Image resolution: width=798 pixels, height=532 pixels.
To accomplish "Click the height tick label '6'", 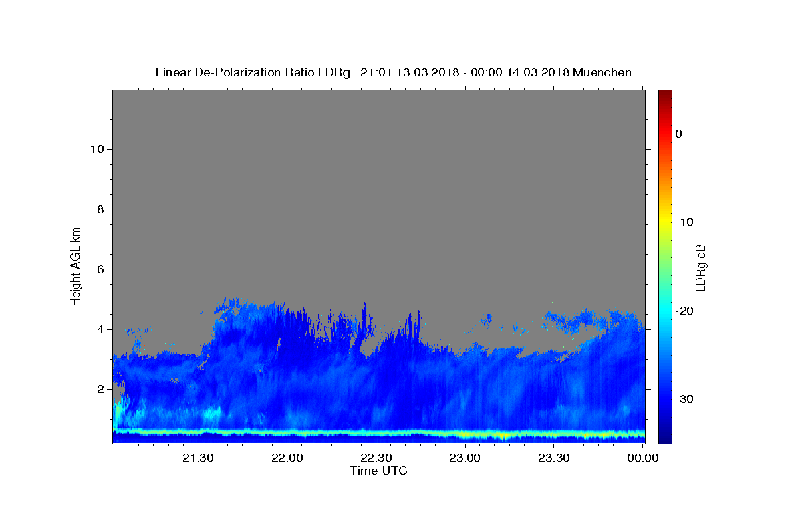I will [100, 269].
